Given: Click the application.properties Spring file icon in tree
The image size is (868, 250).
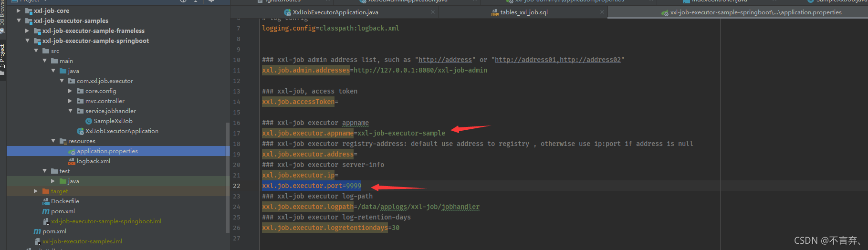Looking at the screenshot, I should pos(72,151).
